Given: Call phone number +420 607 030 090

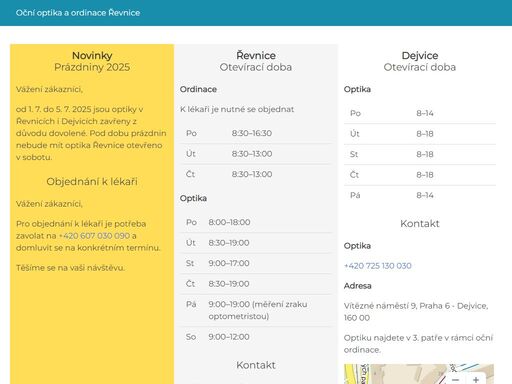Looking at the screenshot, I should [x=94, y=236].
